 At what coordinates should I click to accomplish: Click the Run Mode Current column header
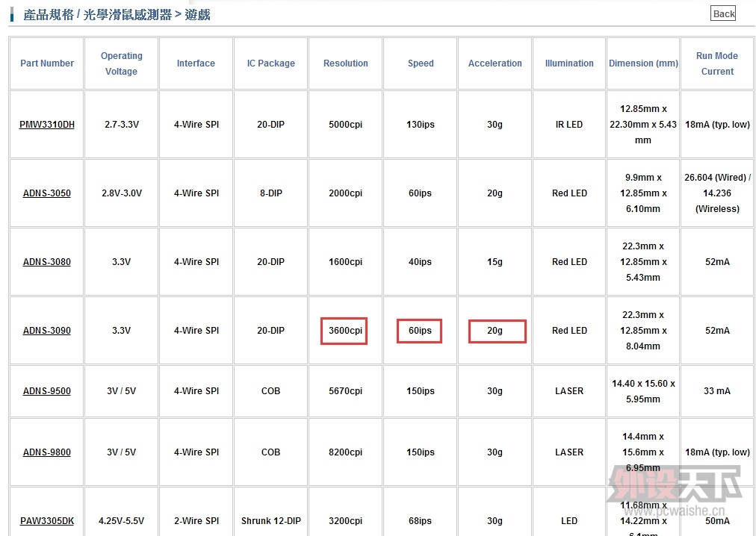717,63
